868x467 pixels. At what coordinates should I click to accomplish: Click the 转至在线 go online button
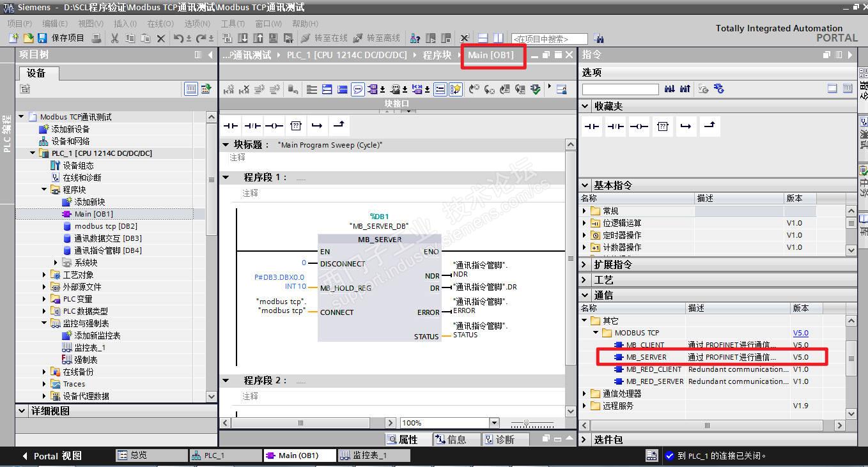click(x=324, y=38)
